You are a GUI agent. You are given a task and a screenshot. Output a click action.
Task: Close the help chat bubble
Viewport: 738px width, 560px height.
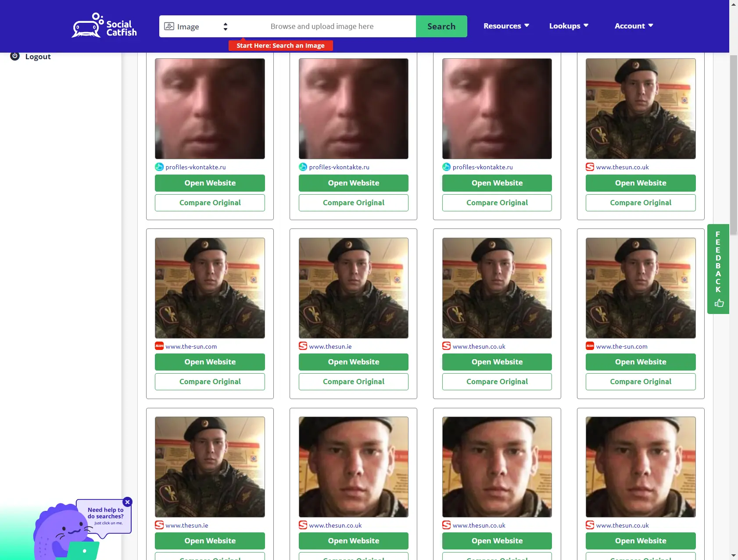tap(128, 502)
